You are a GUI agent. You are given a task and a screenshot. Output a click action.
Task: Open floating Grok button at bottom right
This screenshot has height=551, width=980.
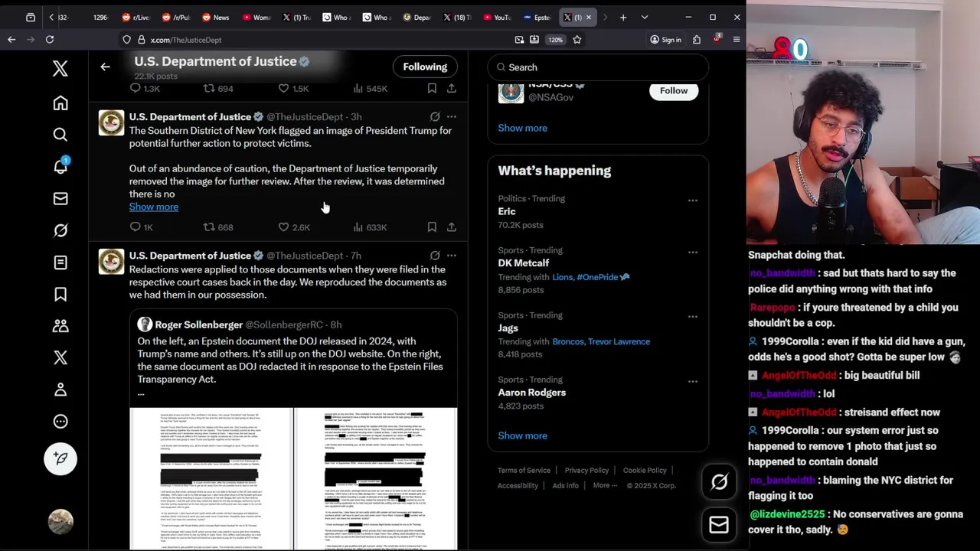coord(719,481)
